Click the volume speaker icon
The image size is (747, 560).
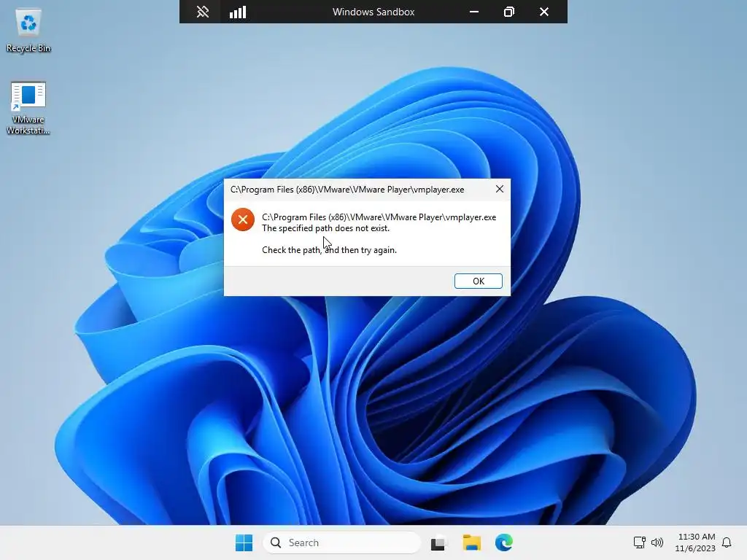(x=657, y=542)
